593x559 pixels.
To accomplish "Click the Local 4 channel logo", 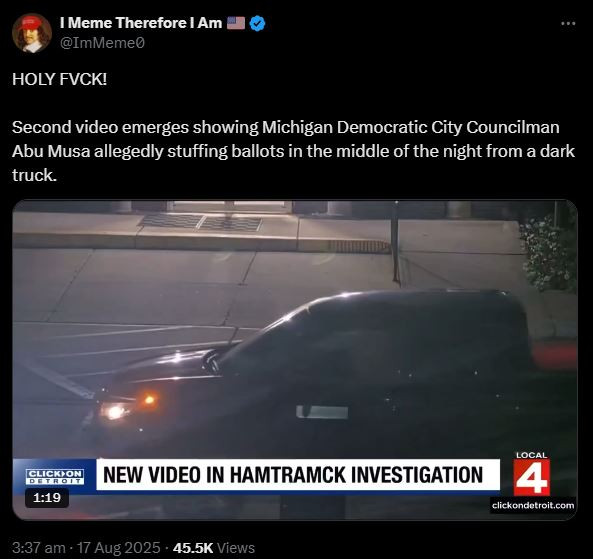I will tap(531, 473).
